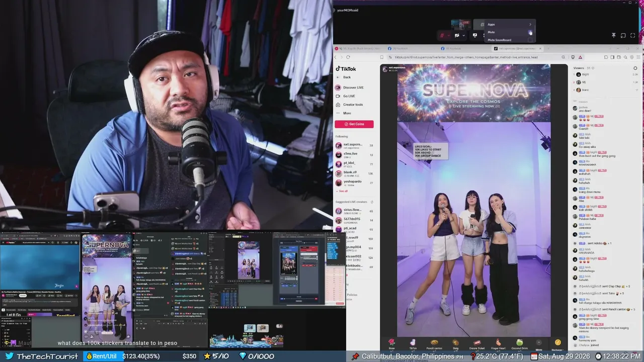Open s1ms.live in Following list
644x362 pixels.
354,155
